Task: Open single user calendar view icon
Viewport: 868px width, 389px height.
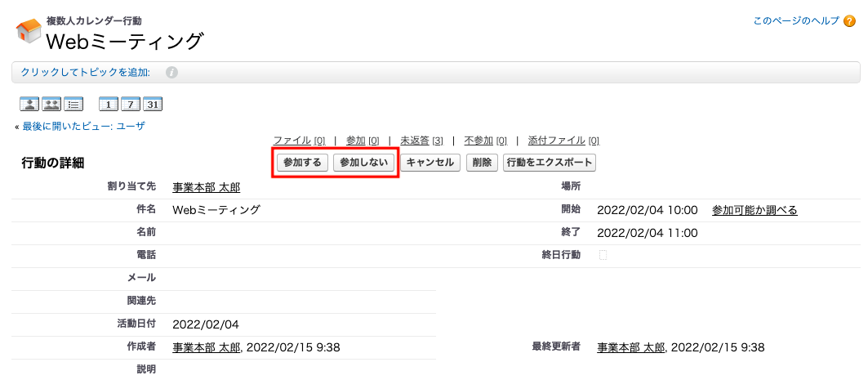Action: click(29, 104)
